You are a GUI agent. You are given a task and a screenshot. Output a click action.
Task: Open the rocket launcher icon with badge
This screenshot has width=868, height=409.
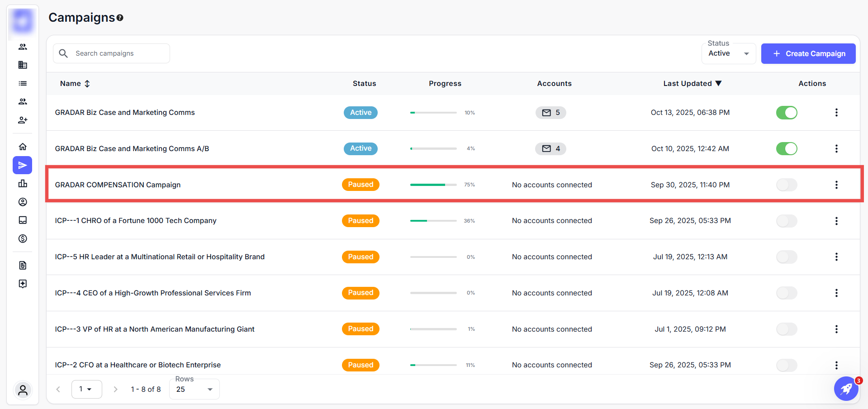(x=846, y=389)
